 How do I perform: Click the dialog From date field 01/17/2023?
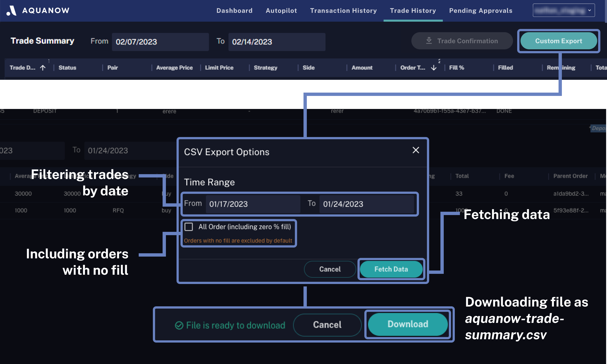tap(253, 204)
